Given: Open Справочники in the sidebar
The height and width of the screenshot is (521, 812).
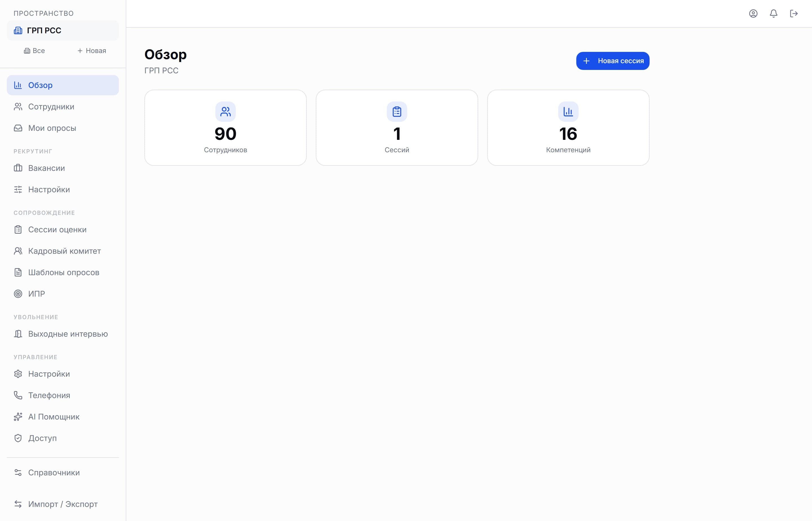Looking at the screenshot, I should coord(63,472).
